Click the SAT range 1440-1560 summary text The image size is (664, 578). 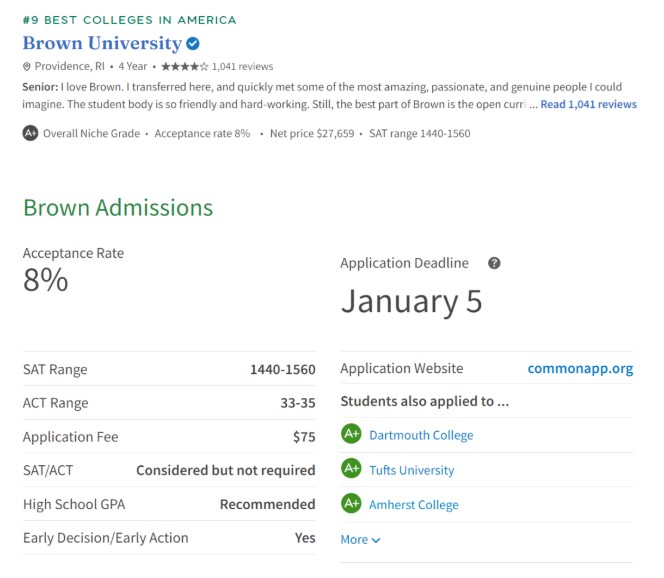tap(420, 133)
